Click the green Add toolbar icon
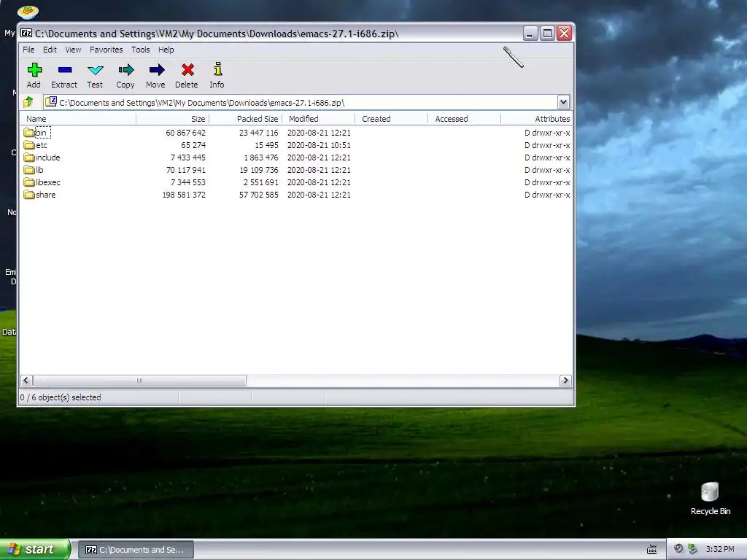Viewport: 747px width, 560px height. pos(34,70)
